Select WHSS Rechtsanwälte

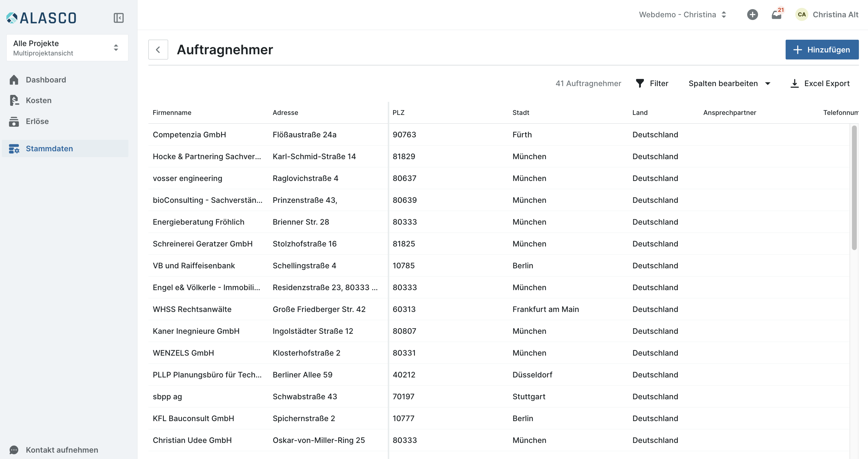192,309
